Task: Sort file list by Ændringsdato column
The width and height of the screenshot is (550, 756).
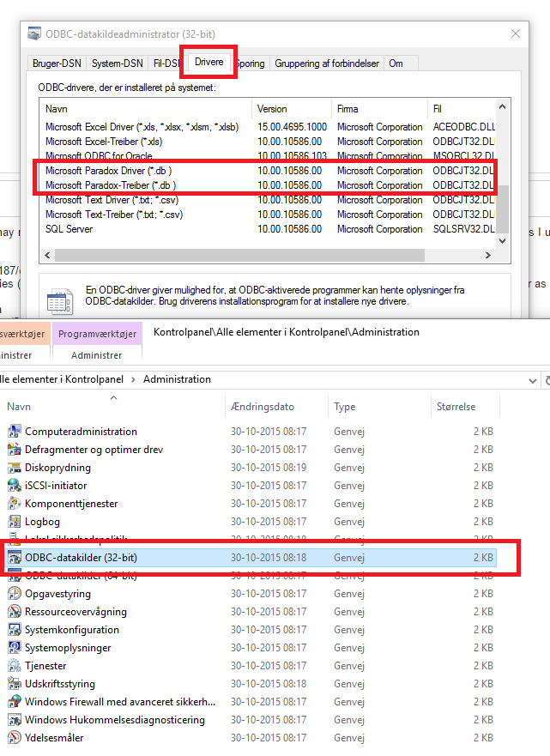Action: pyautogui.click(x=262, y=407)
